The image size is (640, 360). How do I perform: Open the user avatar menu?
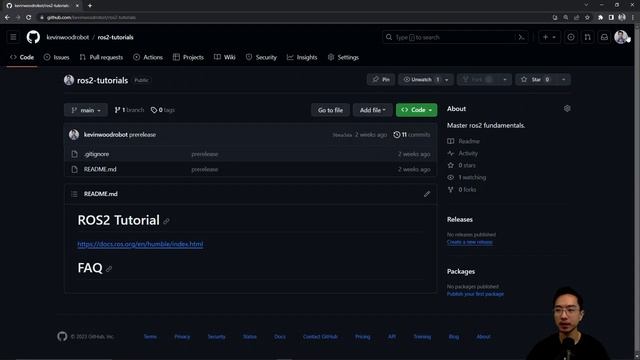[x=621, y=37]
